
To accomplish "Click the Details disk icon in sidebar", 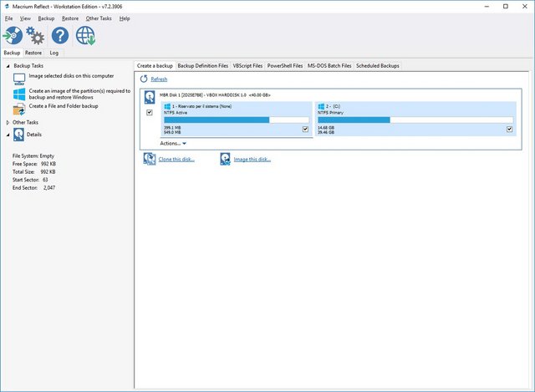I will pos(18,135).
